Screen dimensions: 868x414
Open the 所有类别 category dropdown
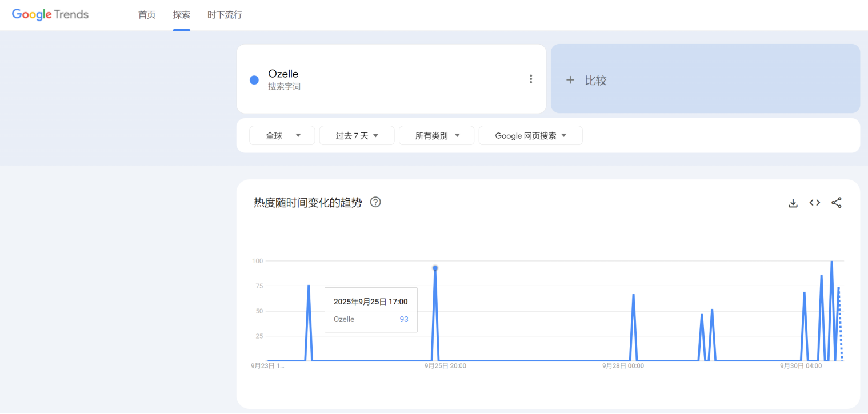point(437,135)
